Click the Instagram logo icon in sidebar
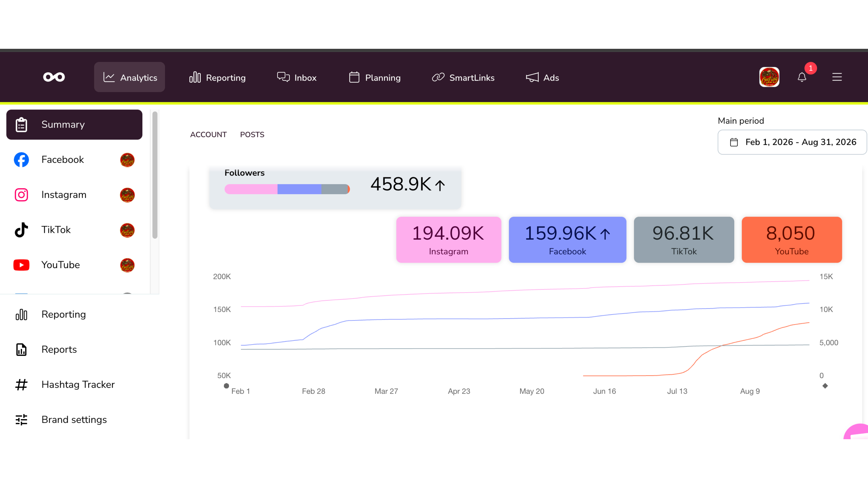 coord(21,195)
